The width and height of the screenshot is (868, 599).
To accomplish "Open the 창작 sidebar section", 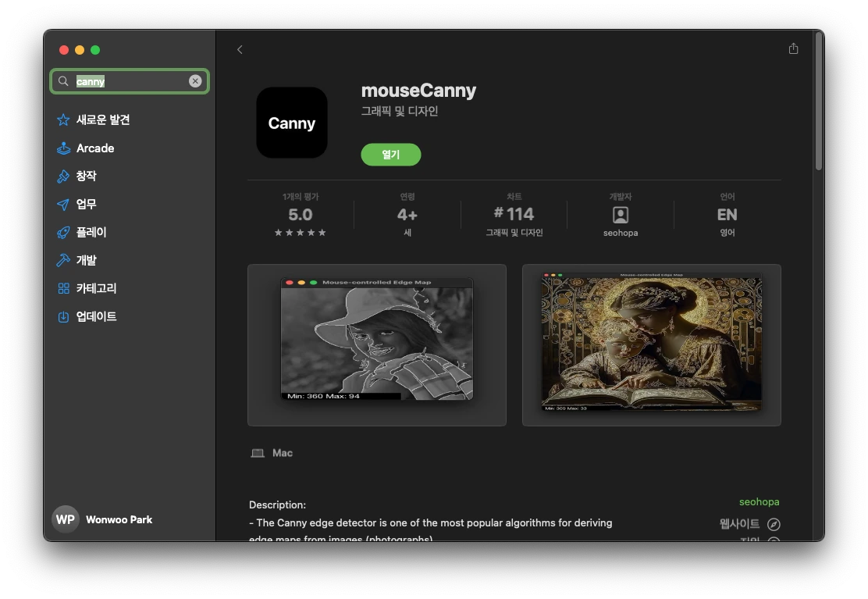I will point(87,176).
